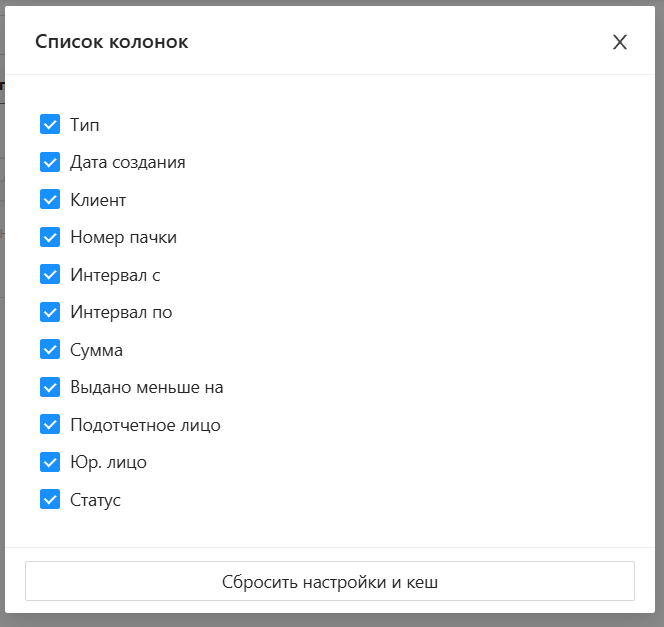664x627 pixels.
Task: Untick the Статус column checkbox
Action: click(50, 499)
